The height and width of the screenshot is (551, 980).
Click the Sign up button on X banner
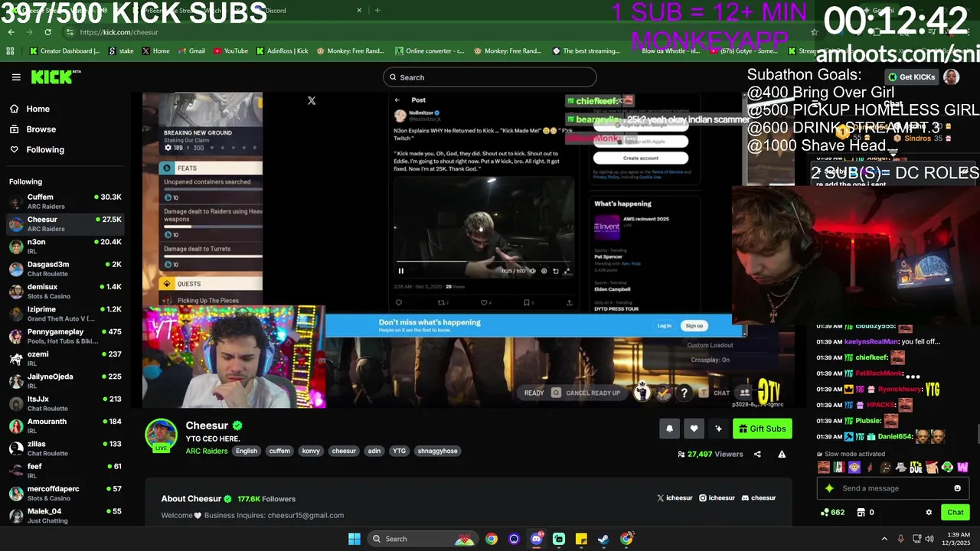point(694,326)
